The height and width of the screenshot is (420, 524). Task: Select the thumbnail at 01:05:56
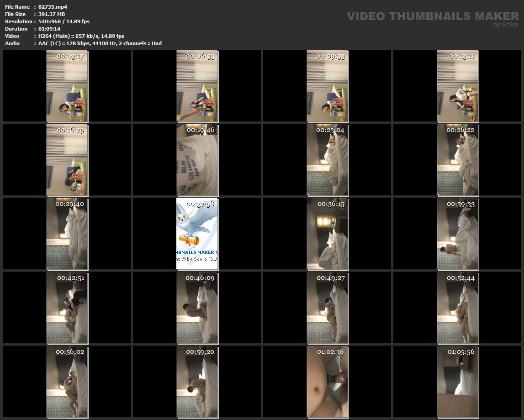[457, 382]
